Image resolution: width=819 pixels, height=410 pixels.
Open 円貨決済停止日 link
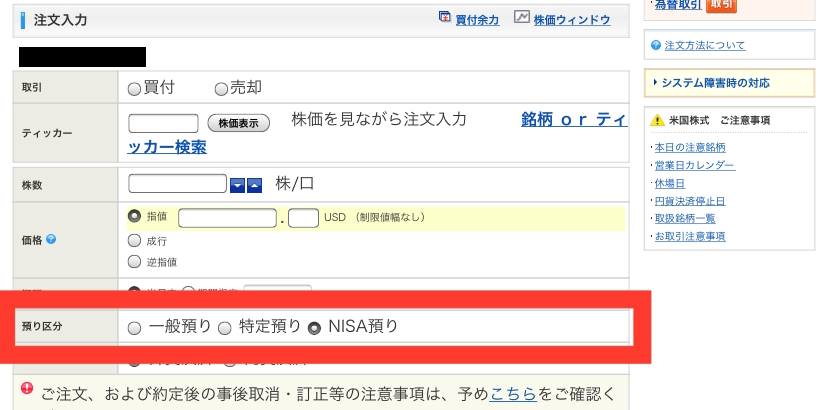[690, 201]
